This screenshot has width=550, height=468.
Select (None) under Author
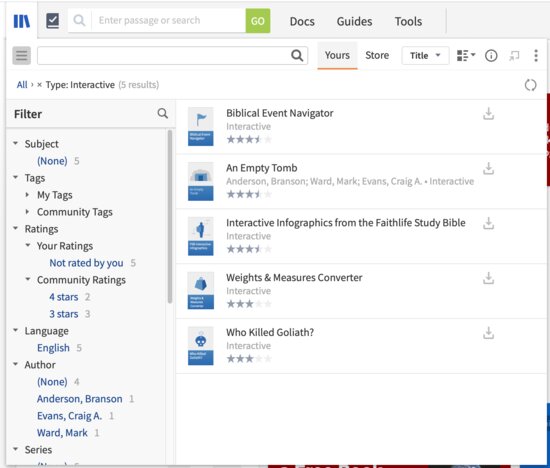coord(52,381)
